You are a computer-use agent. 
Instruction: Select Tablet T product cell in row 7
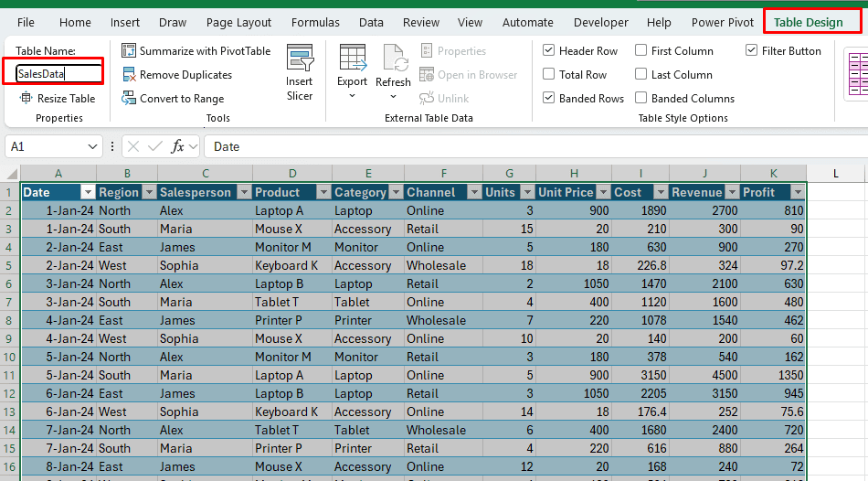[x=292, y=302]
